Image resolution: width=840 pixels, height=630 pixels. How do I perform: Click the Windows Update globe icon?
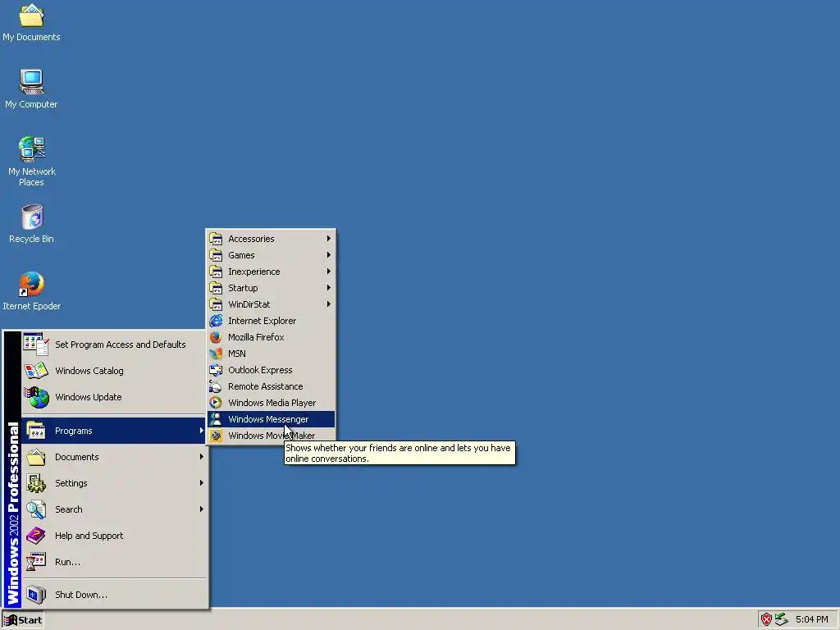(x=36, y=397)
